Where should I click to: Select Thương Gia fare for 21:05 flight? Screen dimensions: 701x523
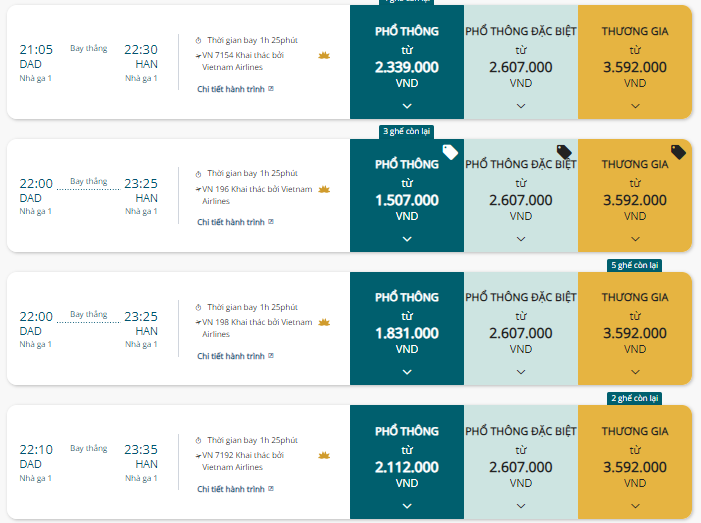click(x=635, y=62)
